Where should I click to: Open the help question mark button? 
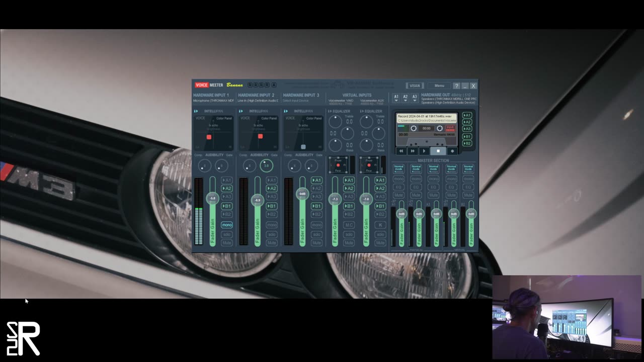[x=456, y=86]
